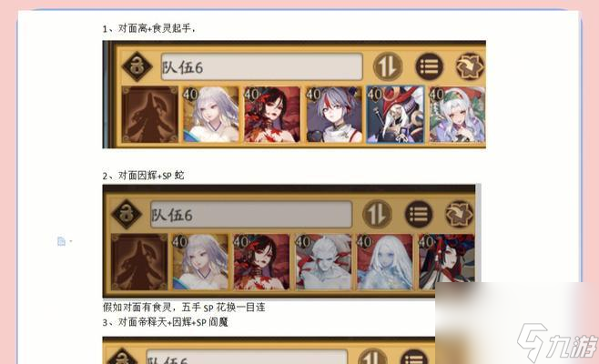The image size is (599, 364).
Task: Click the 队伍6 name field in second team panel
Action: pyautogui.click(x=251, y=215)
